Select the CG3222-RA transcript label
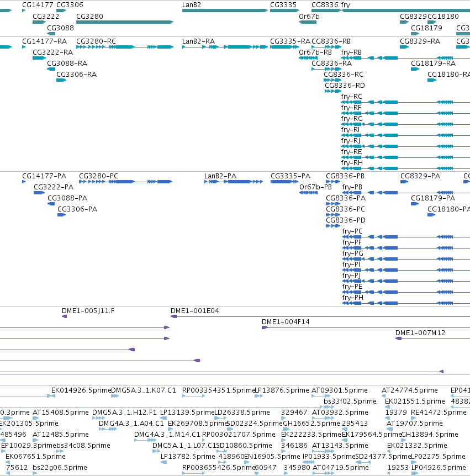Viewport: 470px width, 476px height. pyautogui.click(x=53, y=52)
